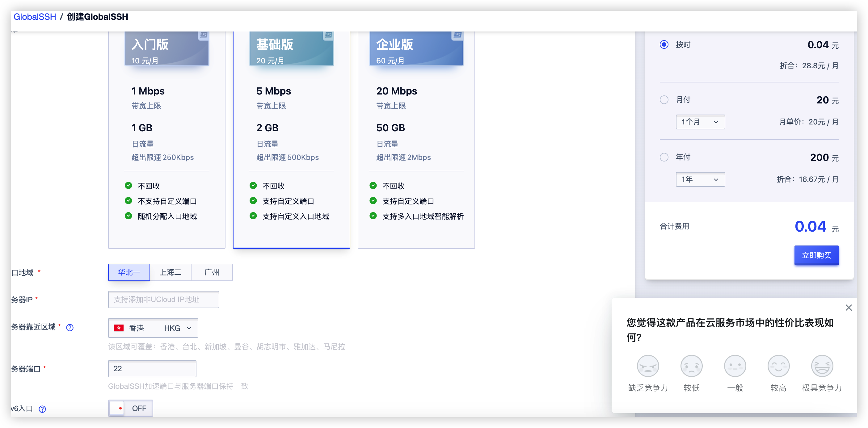Open the help tooltip beside the IPv6 toggle
This screenshot has width=868, height=428.
coord(42,409)
